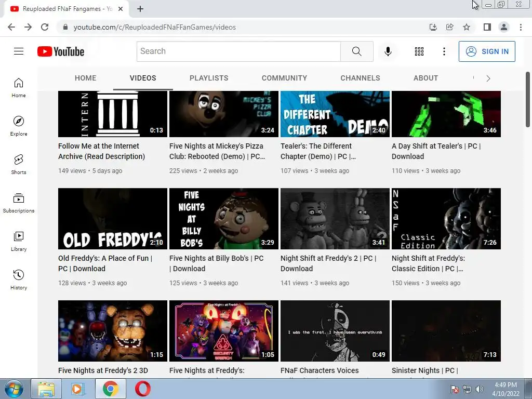The image size is (532, 399).
Task: Go back with the browser back arrow
Action: pos(11,27)
